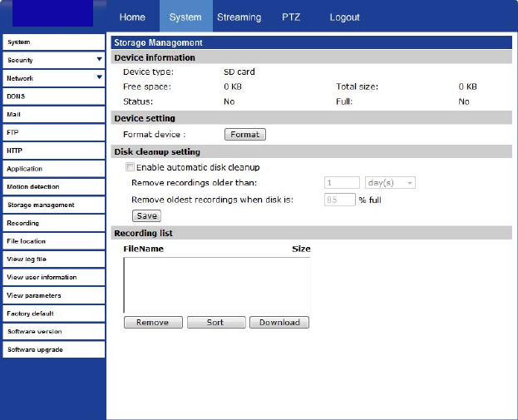Open the day(s) unit dropdown
Screen dimensions: 518x420
[390, 183]
